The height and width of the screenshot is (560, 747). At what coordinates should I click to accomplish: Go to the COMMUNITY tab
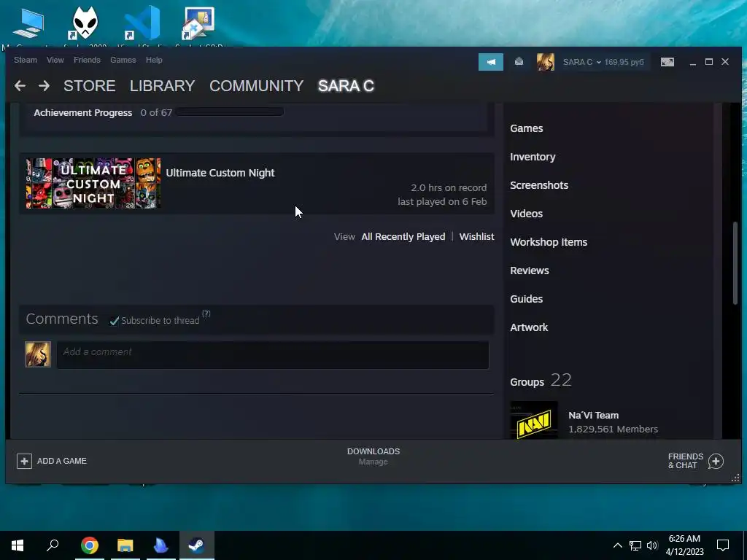click(x=256, y=86)
